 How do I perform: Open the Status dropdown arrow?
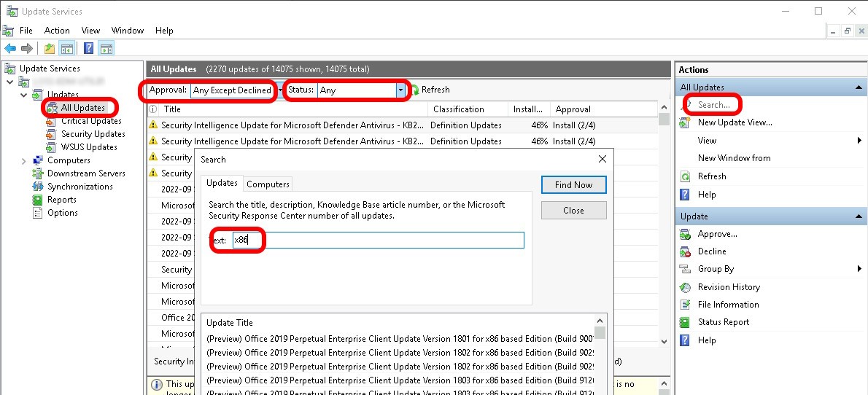[400, 90]
